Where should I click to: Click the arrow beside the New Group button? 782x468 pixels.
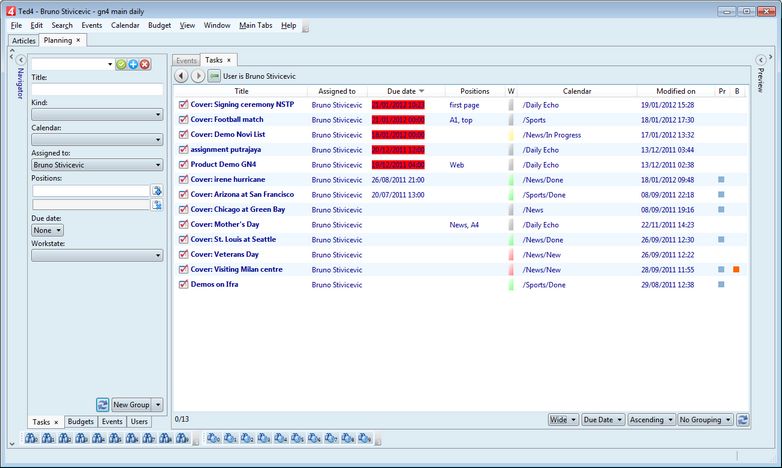[x=158, y=405]
